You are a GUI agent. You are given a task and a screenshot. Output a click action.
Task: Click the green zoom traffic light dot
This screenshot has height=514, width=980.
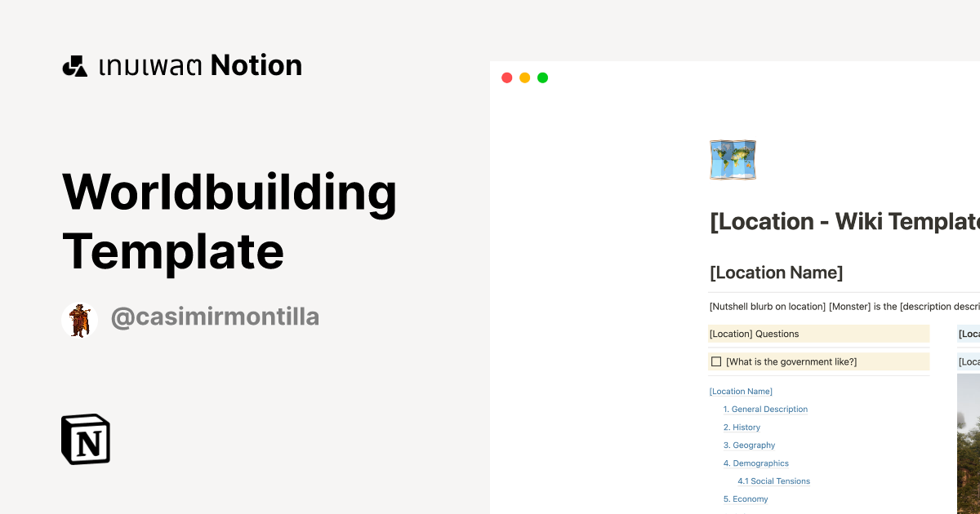pyautogui.click(x=542, y=78)
